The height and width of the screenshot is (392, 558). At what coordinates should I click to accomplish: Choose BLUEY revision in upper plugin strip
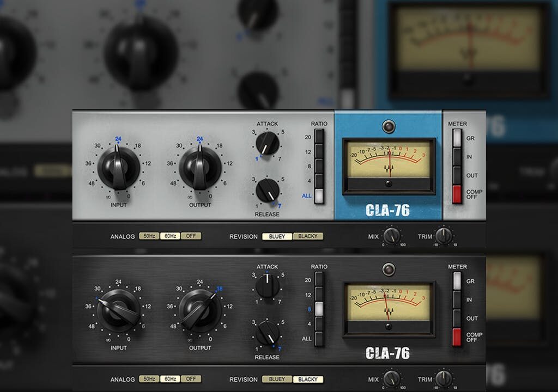click(x=277, y=236)
